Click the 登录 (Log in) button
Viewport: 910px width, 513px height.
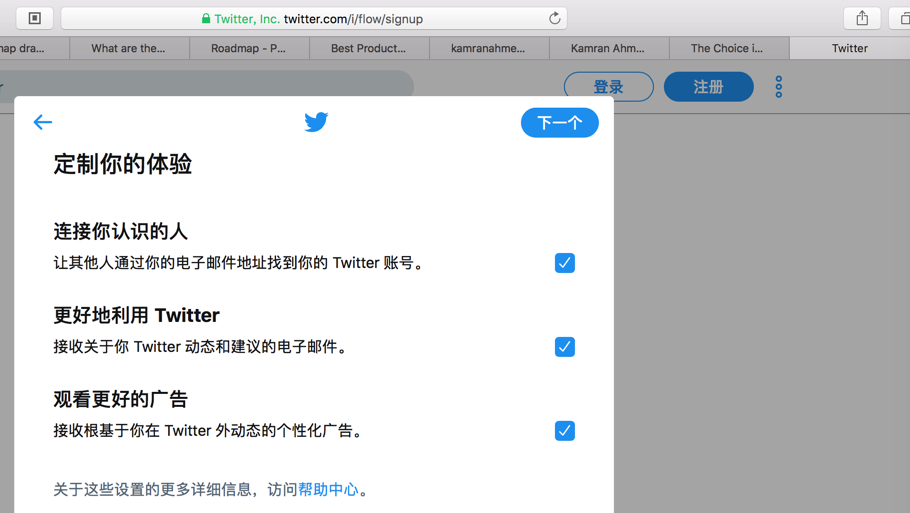coord(609,87)
